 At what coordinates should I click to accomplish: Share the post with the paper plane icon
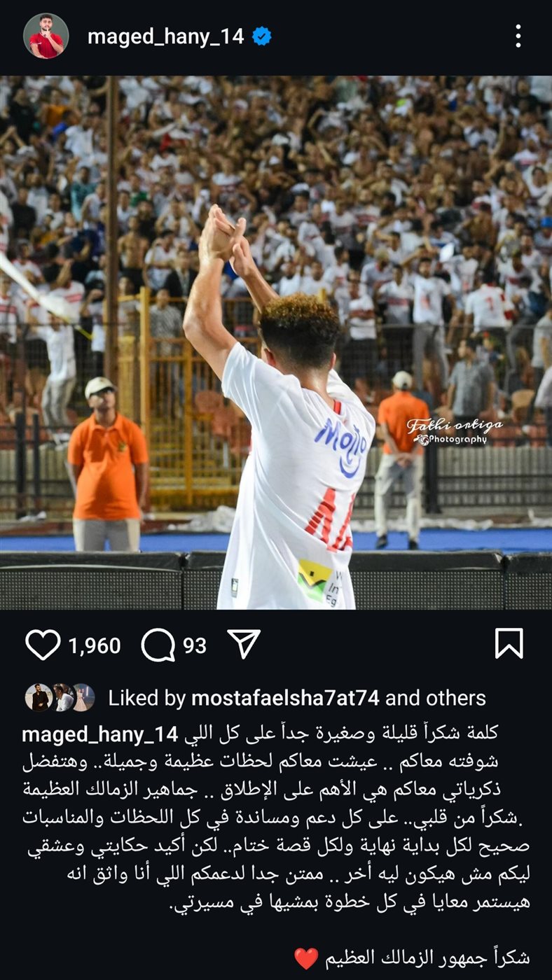click(x=244, y=643)
